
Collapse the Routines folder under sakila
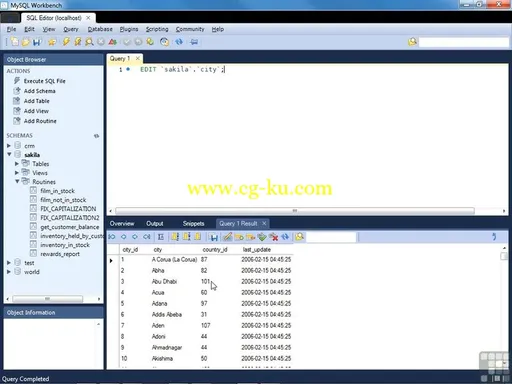point(17,181)
